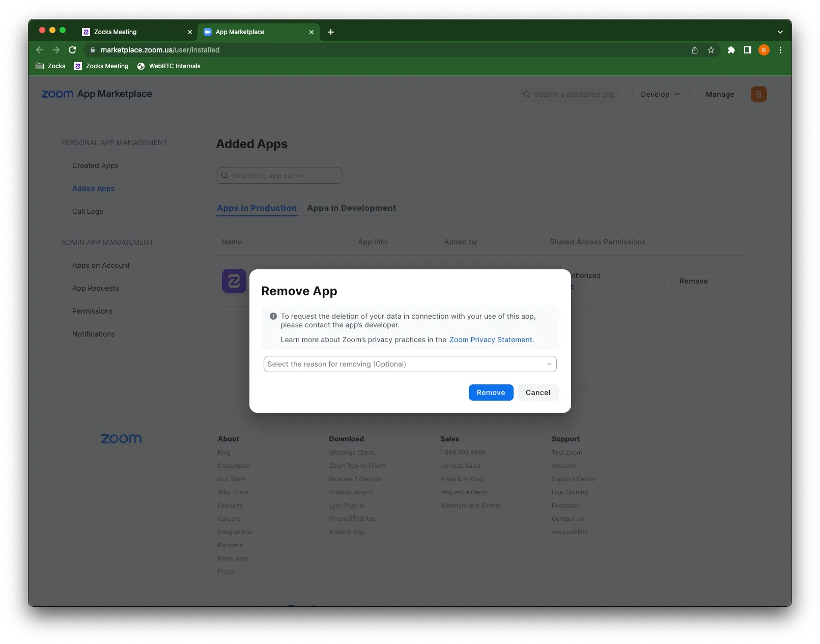
Task: Open the Webinars and Events link
Action: pyautogui.click(x=471, y=506)
